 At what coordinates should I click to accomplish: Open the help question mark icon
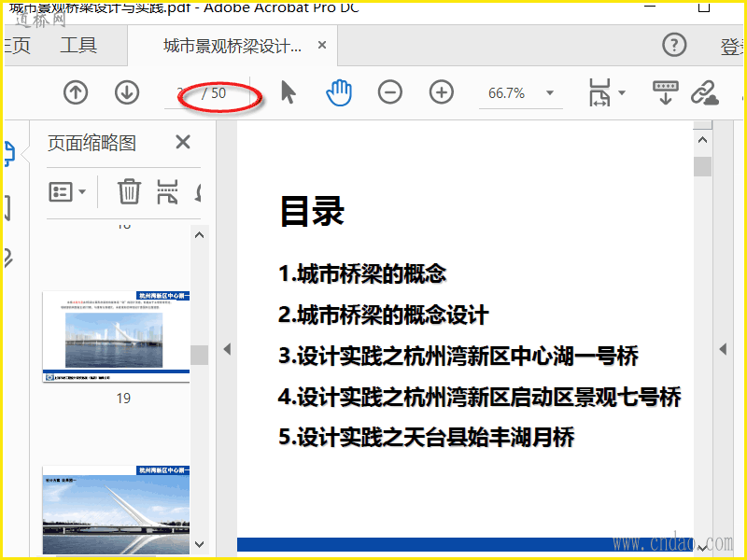point(674,45)
